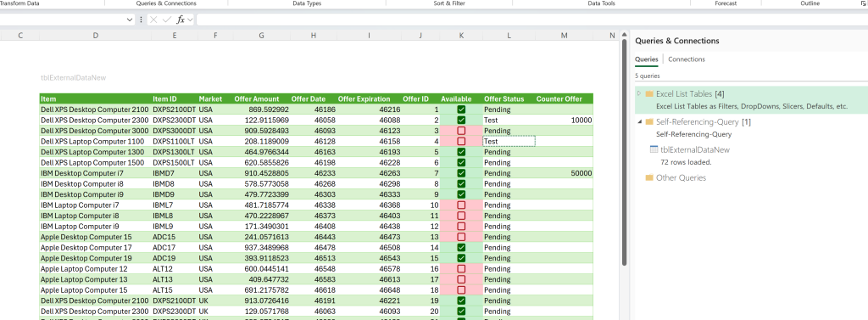Click the Name Box field

click(62, 20)
